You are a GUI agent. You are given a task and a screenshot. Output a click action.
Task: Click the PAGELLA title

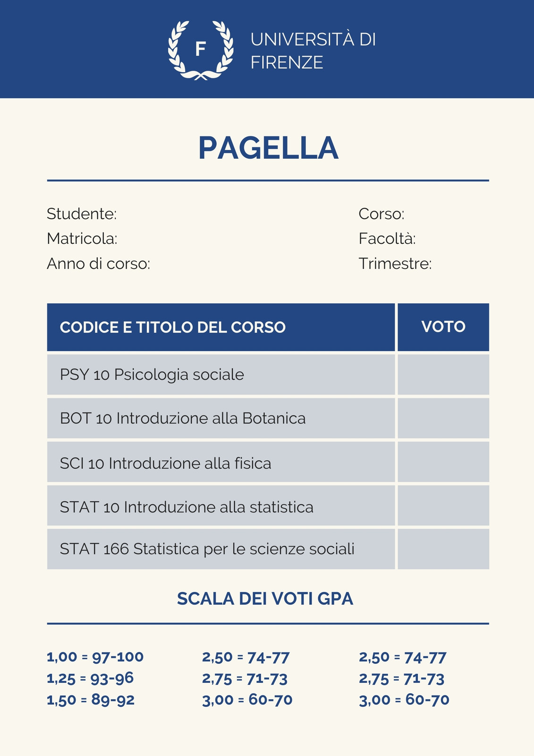coord(268,148)
